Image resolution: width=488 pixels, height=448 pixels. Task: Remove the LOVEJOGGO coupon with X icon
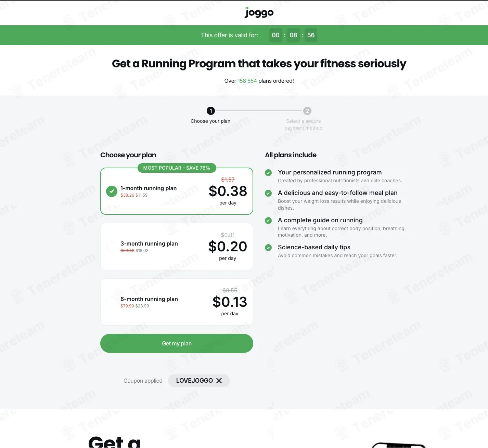219,381
